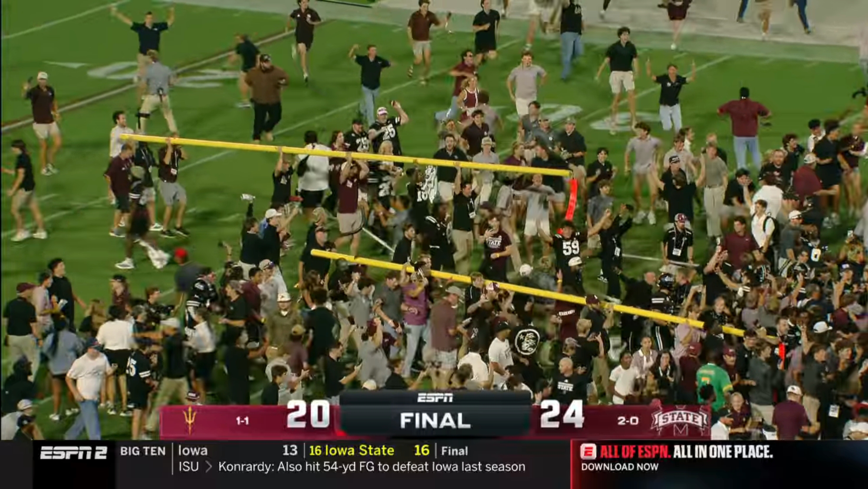This screenshot has width=868, height=489.
Task: Click the ESPN logo above FINAL
Action: 435,397
